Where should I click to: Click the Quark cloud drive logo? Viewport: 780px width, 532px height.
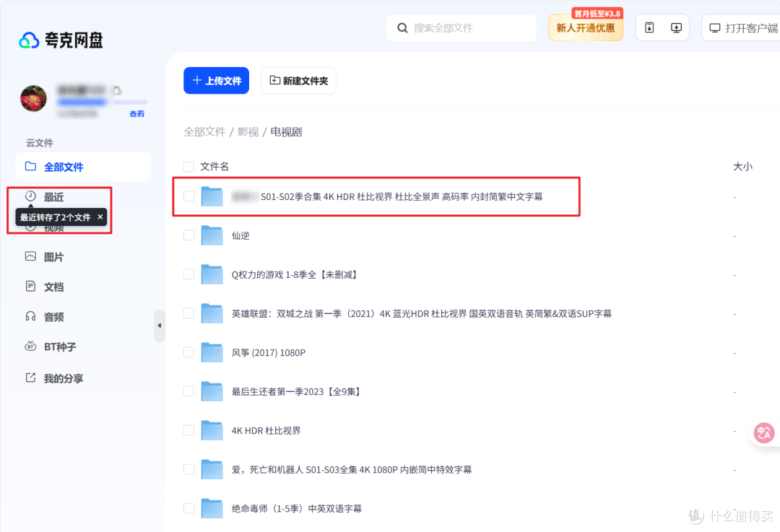(x=61, y=40)
